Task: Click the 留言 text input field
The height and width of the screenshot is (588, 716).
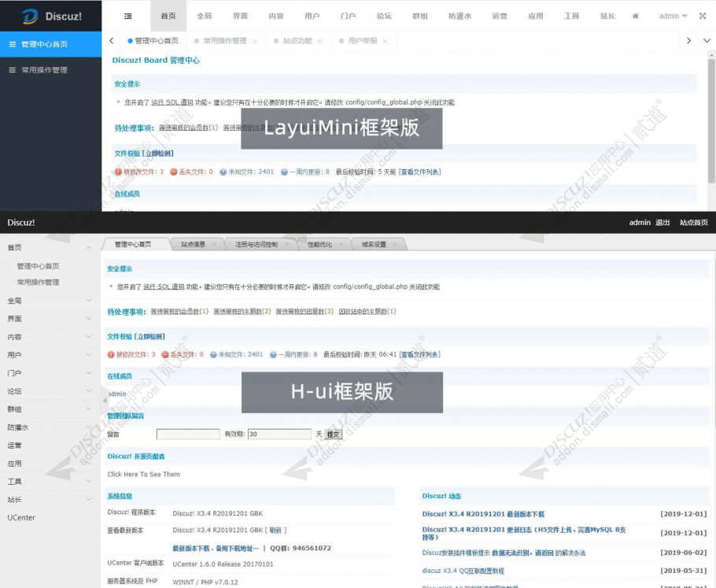Action: tap(188, 434)
